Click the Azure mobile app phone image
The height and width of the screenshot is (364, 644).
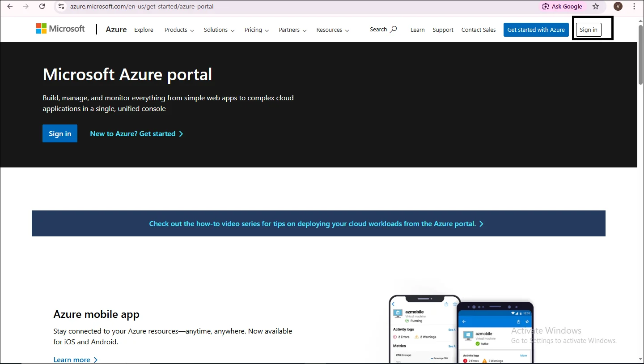(461, 328)
